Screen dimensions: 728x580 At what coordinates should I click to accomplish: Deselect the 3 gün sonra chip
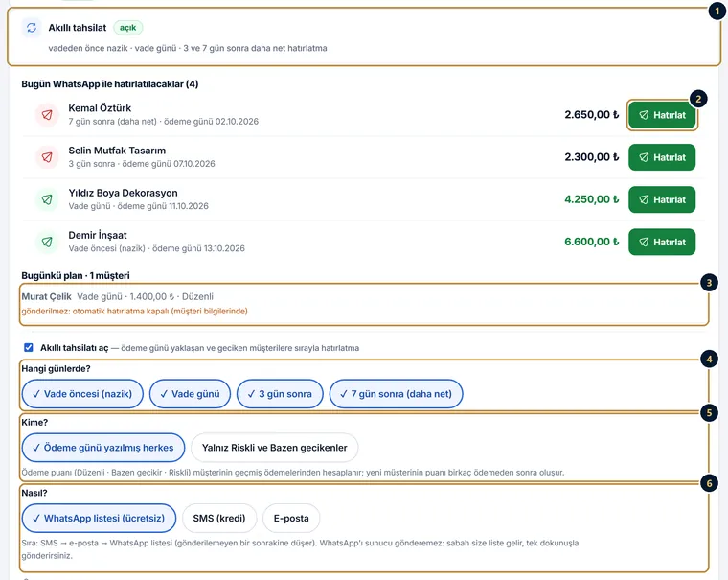coord(280,394)
